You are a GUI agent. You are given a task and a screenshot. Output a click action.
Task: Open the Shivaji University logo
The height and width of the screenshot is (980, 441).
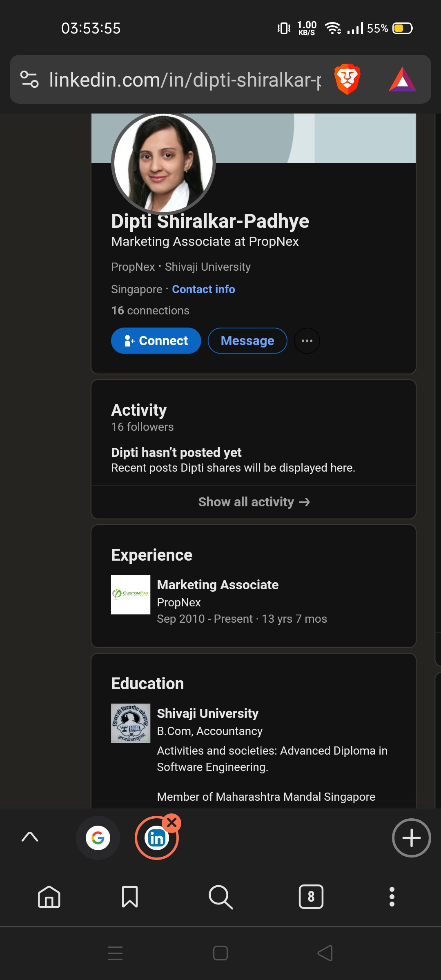click(131, 723)
